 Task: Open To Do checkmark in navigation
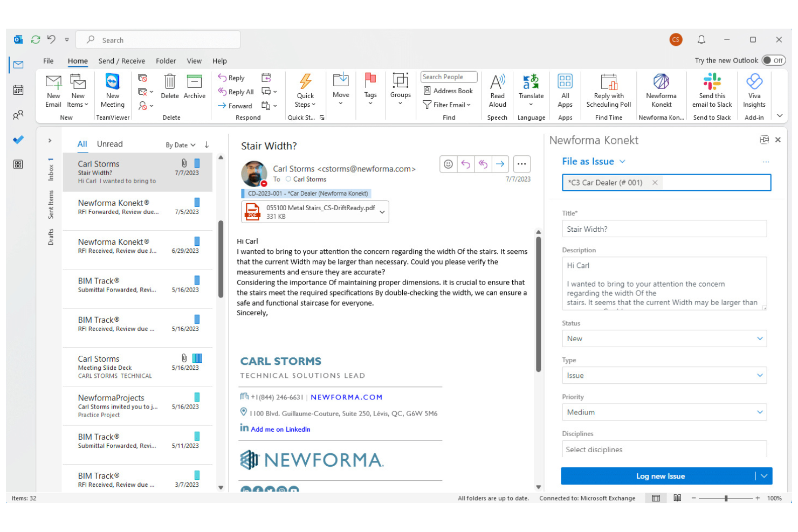click(18, 140)
